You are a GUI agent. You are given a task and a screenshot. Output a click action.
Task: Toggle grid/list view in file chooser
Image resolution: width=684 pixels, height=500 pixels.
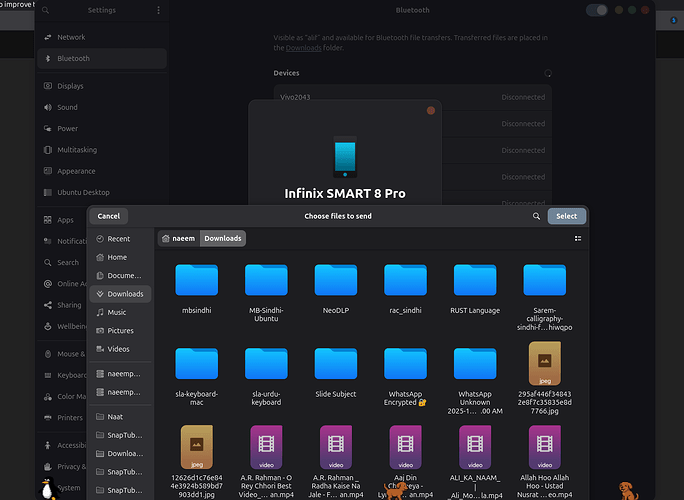click(578, 238)
